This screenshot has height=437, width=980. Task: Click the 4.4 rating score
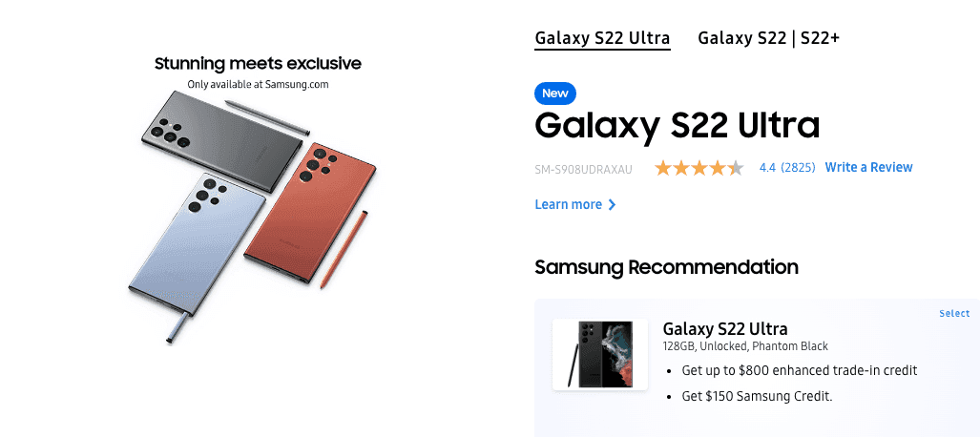pos(767,167)
